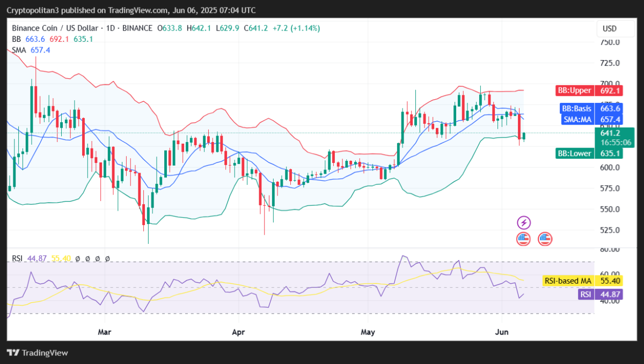The height and width of the screenshot is (364, 644).
Task: Click the BB indicator legend label
Action: [x=16, y=39]
